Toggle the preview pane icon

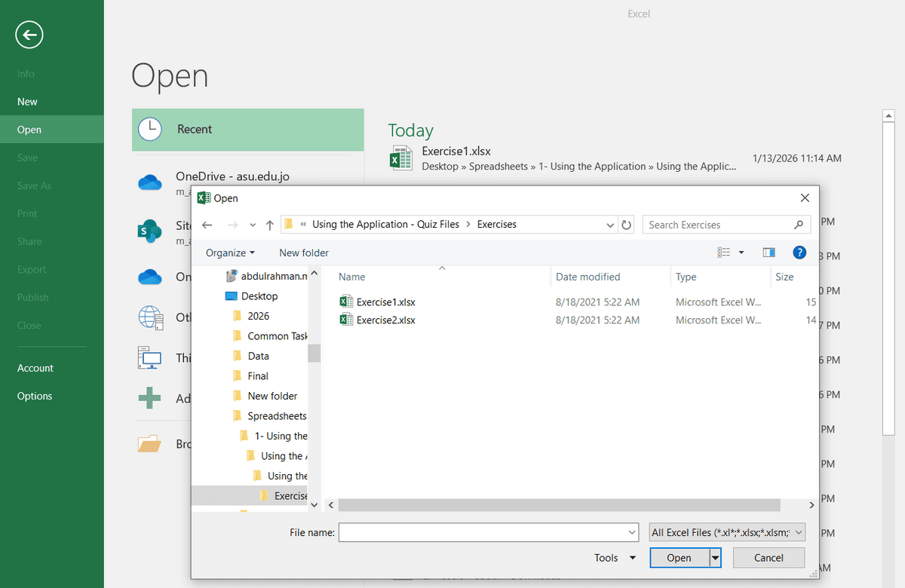[769, 253]
